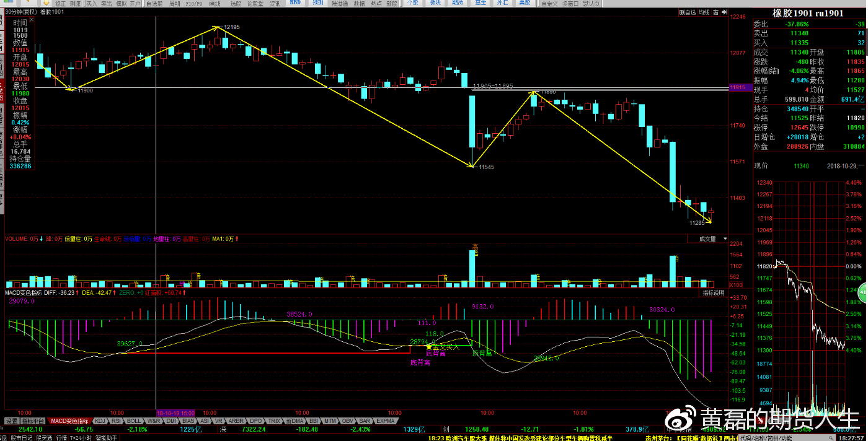Viewport: 868px width, 441px height.
Task: Switch to the BOLL indicator tab
Action: click(134, 421)
